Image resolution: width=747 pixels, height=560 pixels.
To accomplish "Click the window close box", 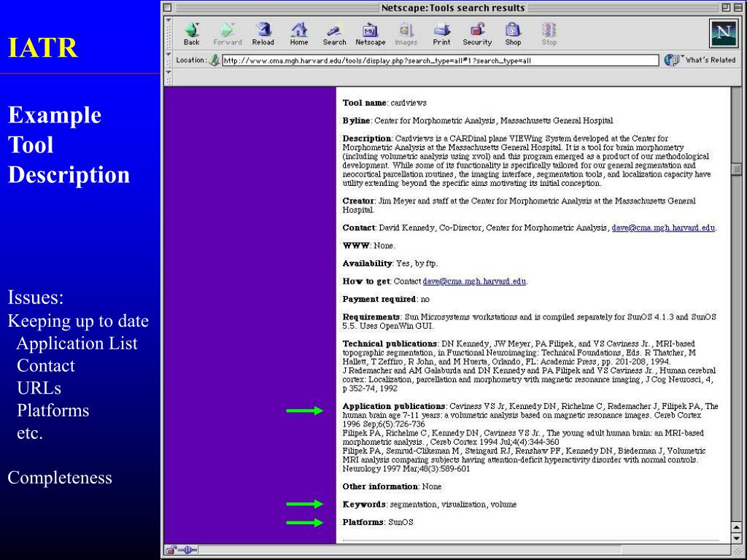I will 168,7.
